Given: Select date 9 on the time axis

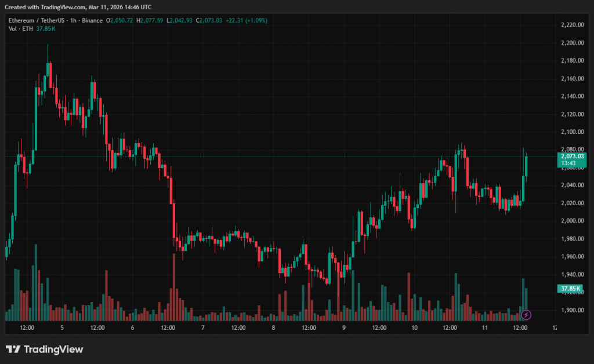Looking at the screenshot, I should coord(344,328).
